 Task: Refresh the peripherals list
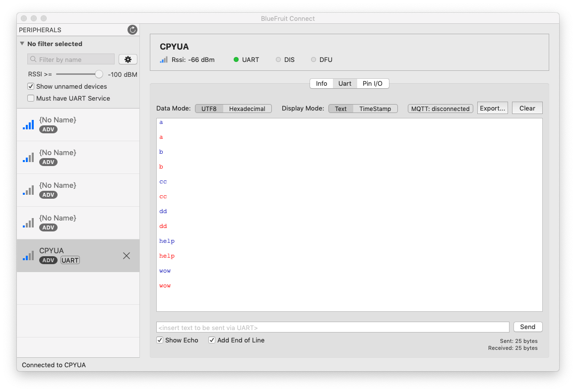(x=132, y=30)
